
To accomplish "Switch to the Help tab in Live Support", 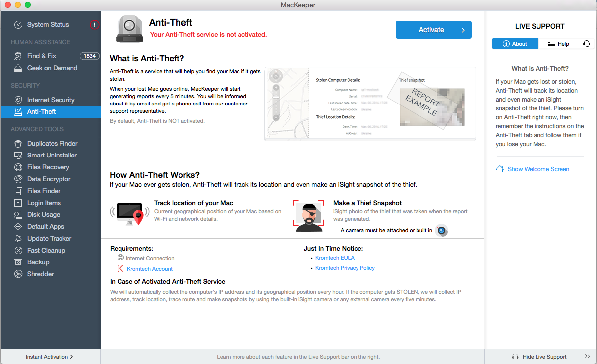I will click(x=559, y=44).
